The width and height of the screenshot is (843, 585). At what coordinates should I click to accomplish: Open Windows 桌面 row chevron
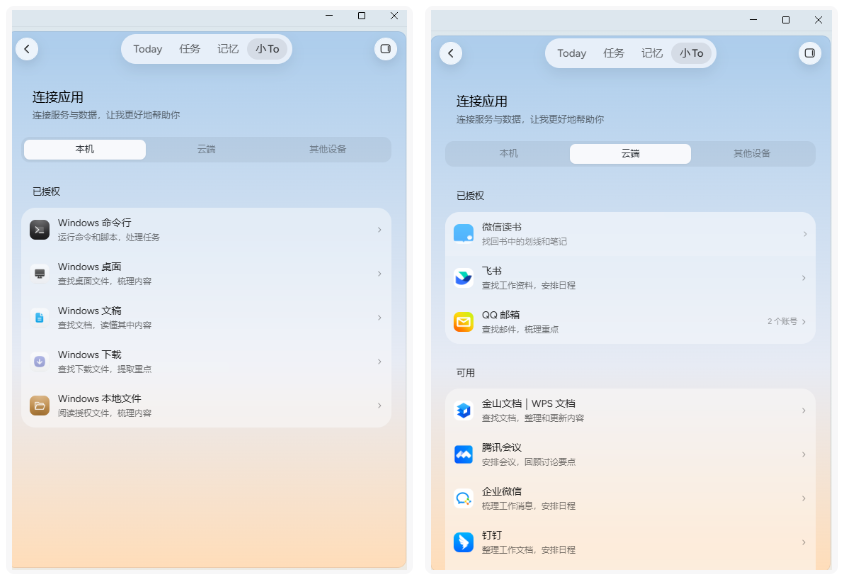click(x=380, y=274)
